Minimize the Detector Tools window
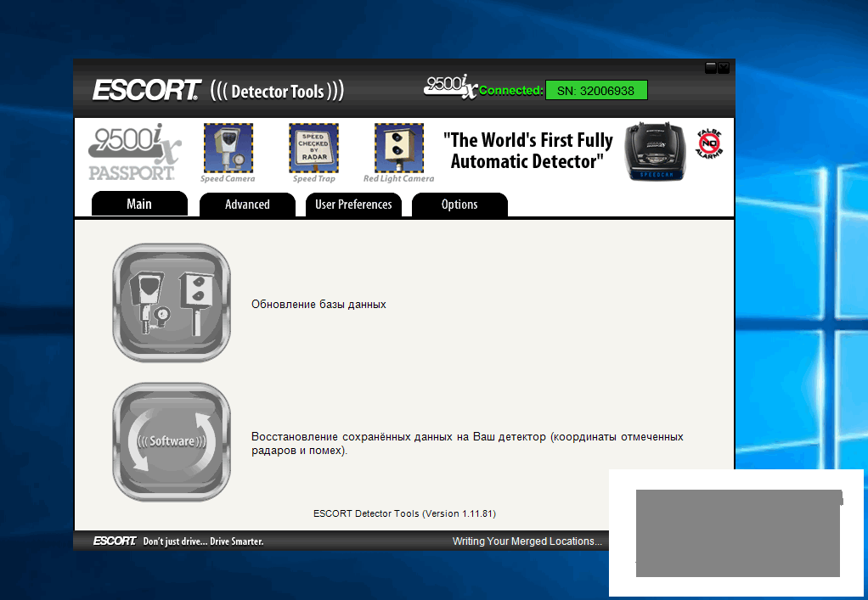Viewport: 868px width, 600px height. (x=711, y=68)
